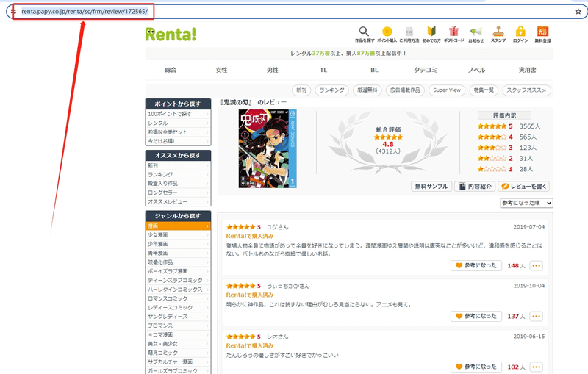This screenshot has width=588, height=374.
Task: Filter reviews by 5 star rating row
Action: [x=509, y=126]
